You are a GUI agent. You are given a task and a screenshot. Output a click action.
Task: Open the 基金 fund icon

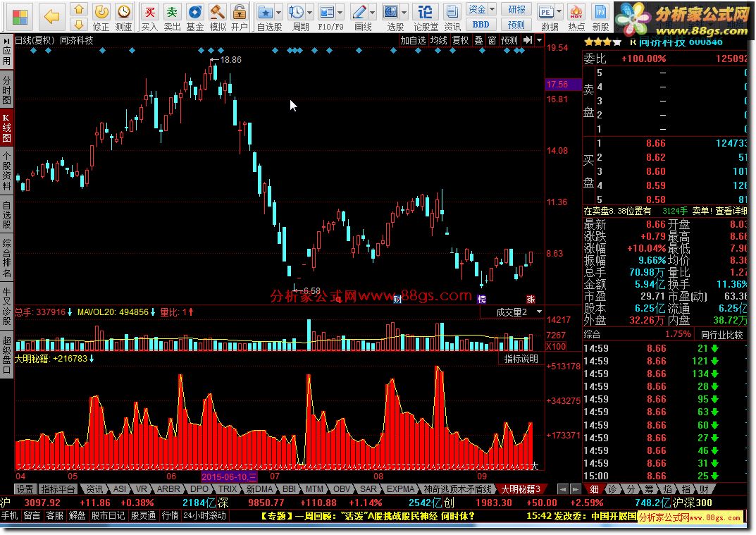tap(194, 18)
